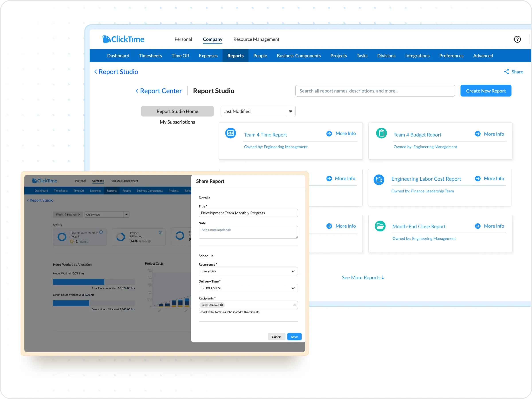532x399 pixels.
Task: Clear the Recipients field with the X icon
Action: [x=294, y=305]
